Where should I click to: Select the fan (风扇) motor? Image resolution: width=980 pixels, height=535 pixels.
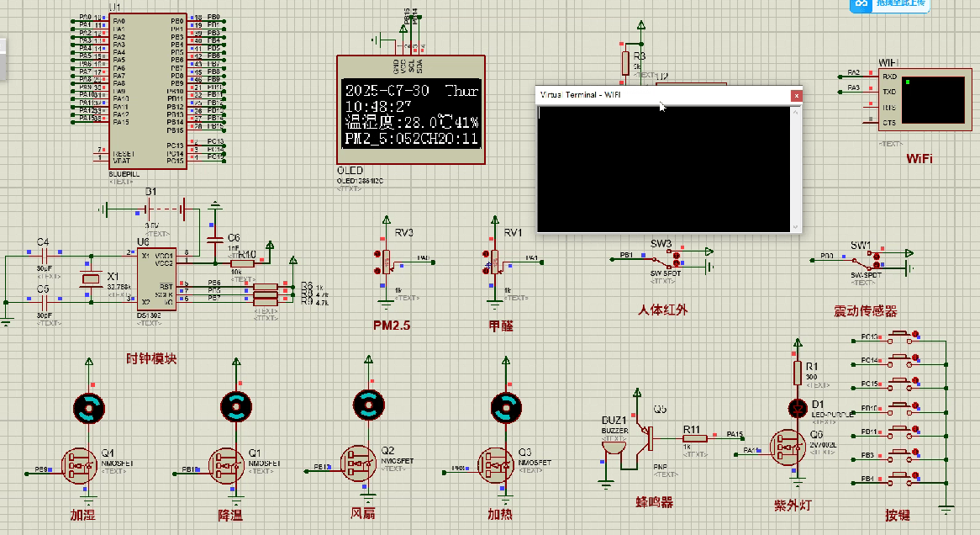[368, 405]
